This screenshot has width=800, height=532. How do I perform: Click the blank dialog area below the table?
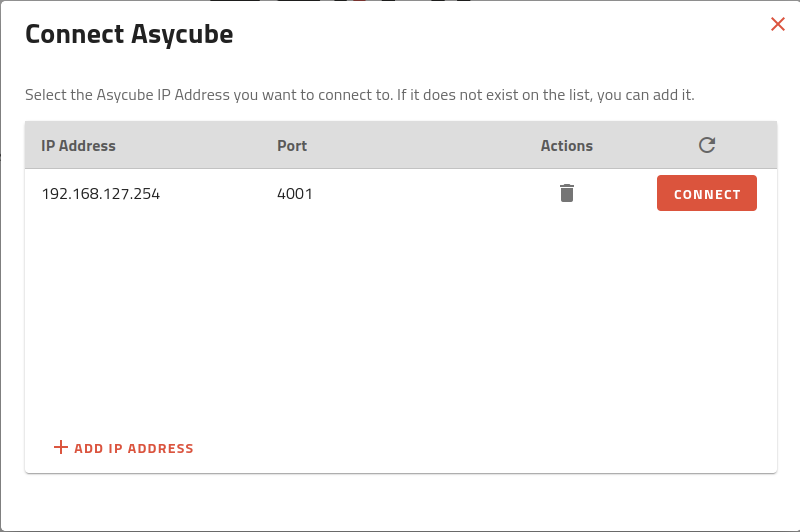point(400,500)
